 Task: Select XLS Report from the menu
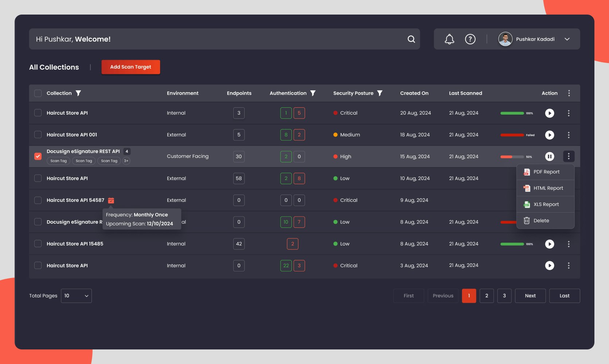546,204
